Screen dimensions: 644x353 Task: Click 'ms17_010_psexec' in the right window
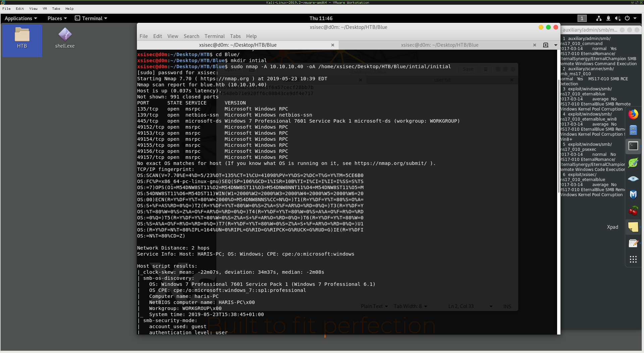tap(578, 149)
